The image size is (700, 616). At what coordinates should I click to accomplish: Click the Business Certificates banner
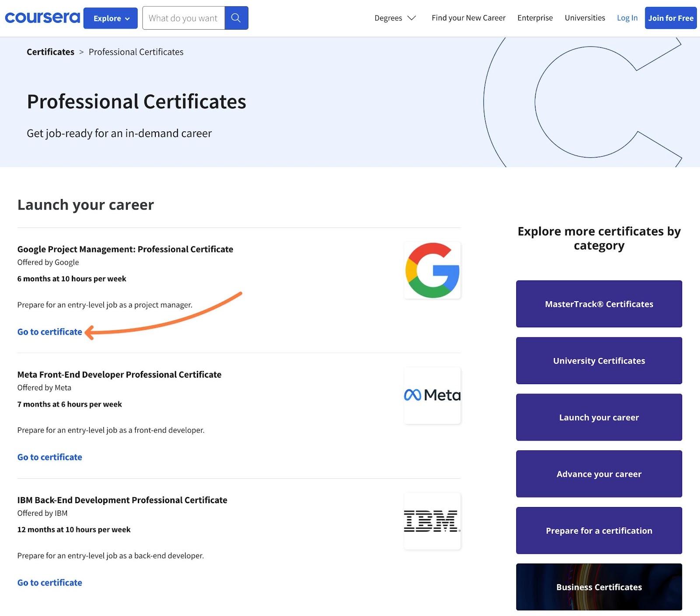599,587
